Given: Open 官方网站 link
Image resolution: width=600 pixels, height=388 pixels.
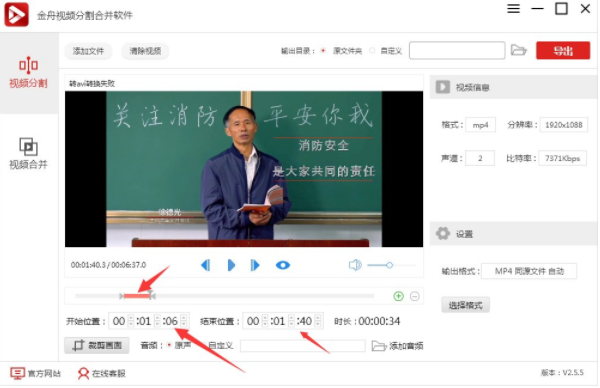Looking at the screenshot, I should (x=35, y=373).
